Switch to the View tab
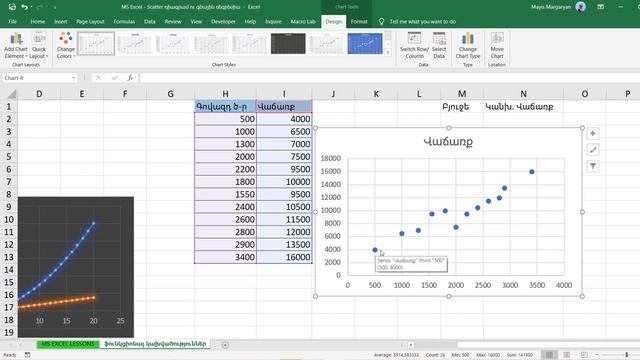This screenshot has height=360, width=640. tap(196, 22)
